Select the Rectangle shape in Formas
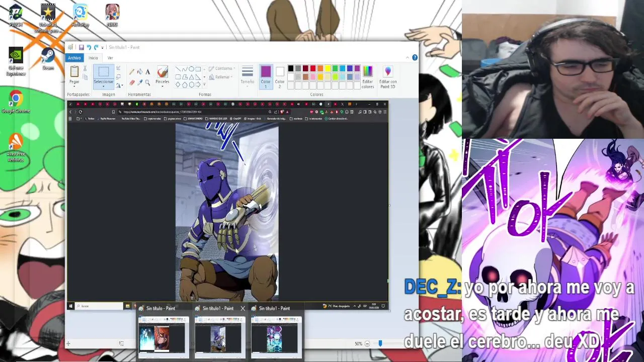The image size is (644, 362). tap(198, 69)
